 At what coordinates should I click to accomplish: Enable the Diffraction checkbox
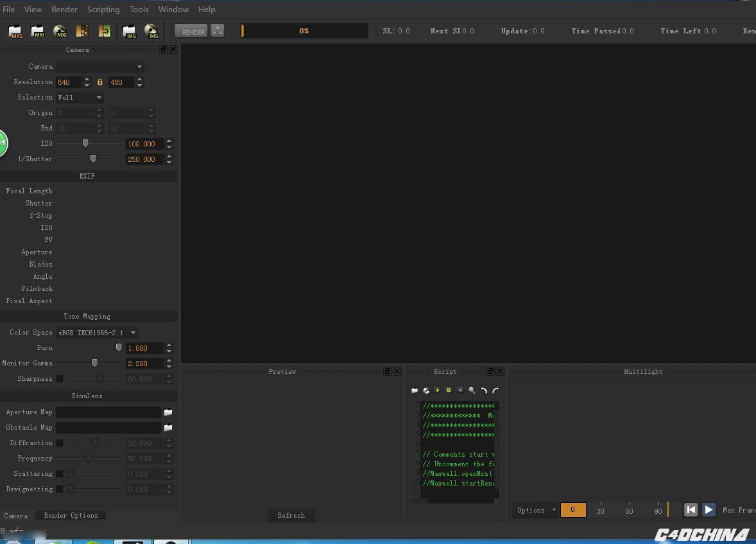tap(59, 443)
